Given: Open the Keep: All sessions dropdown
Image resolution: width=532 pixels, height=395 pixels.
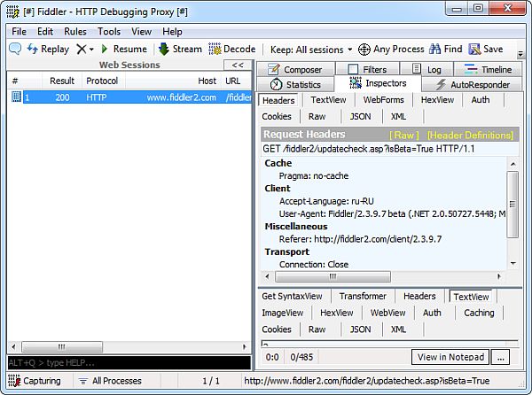Looking at the screenshot, I should coord(310,50).
